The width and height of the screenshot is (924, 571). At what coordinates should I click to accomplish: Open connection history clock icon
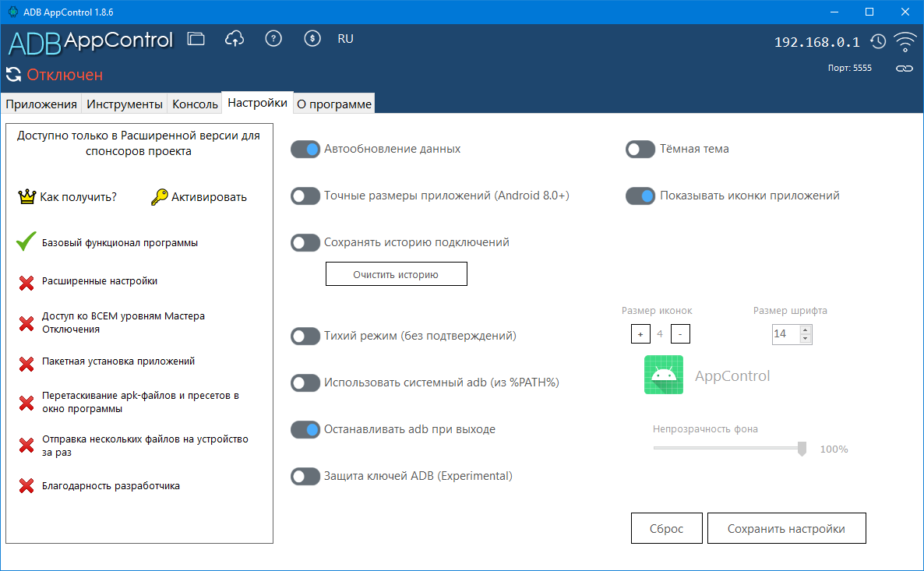pos(878,41)
